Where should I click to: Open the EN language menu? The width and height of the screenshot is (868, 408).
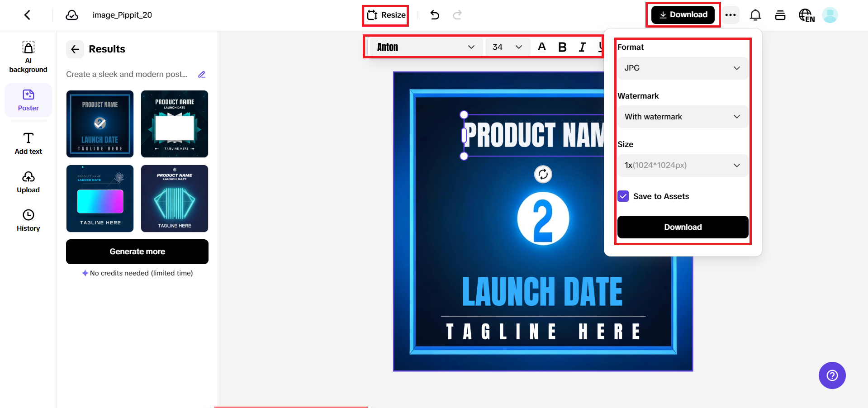tap(806, 14)
